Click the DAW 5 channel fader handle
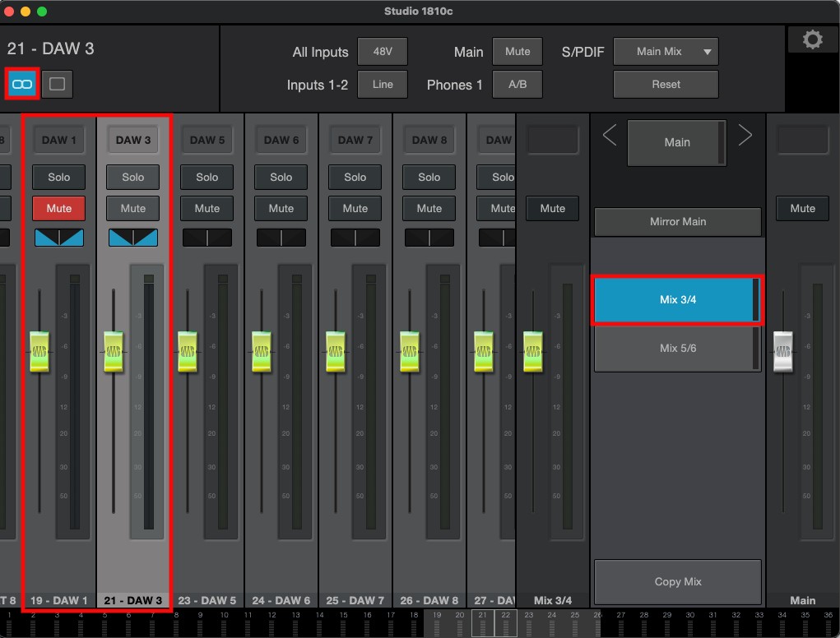This screenshot has width=840, height=638. click(188, 352)
